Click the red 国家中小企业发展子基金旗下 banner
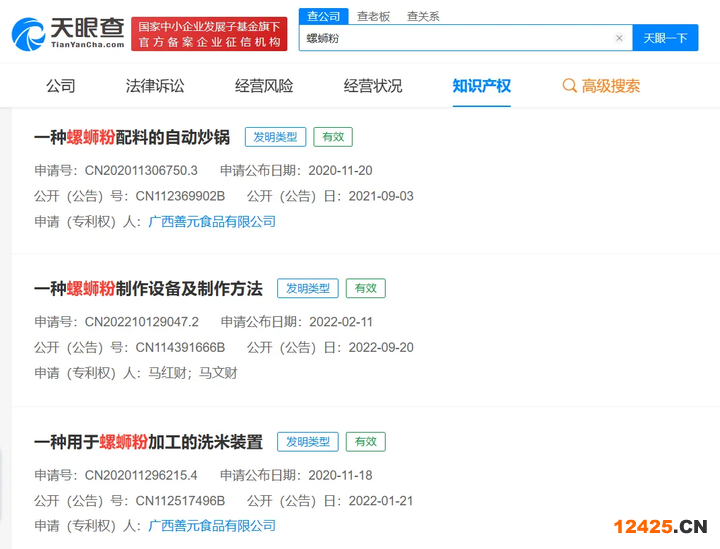 [209, 34]
